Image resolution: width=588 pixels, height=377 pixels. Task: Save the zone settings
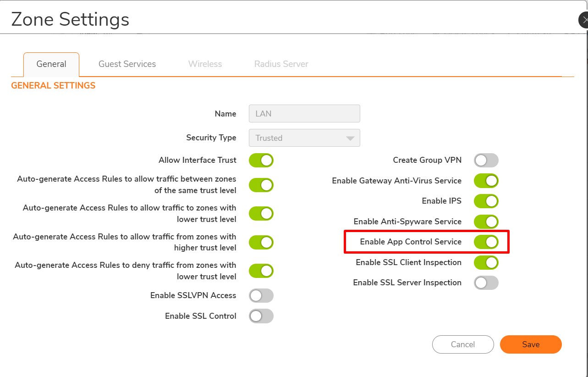pyautogui.click(x=531, y=344)
